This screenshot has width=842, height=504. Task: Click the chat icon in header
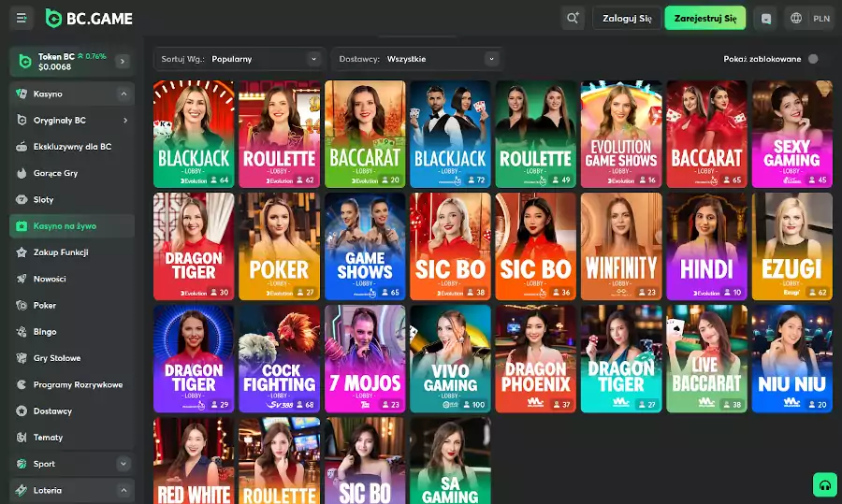pos(767,18)
